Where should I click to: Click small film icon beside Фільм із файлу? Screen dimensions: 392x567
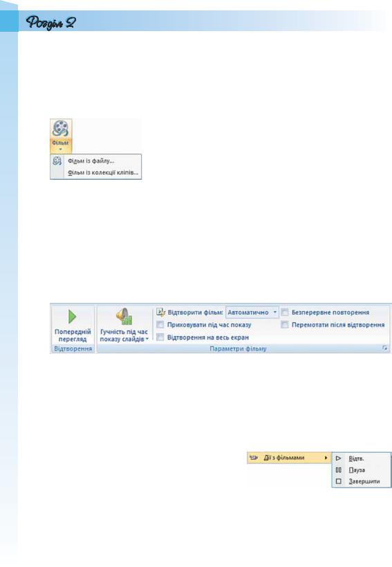point(57,161)
